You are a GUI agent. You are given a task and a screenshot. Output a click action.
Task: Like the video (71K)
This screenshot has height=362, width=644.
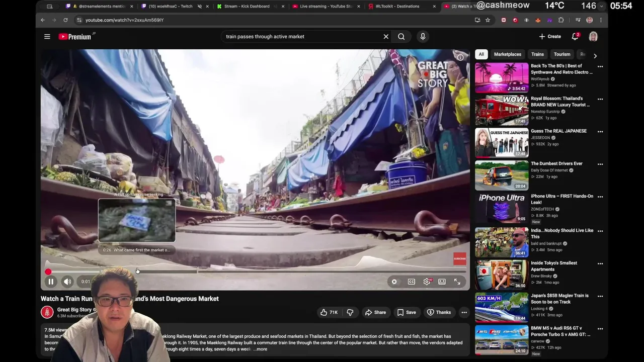tap(329, 312)
